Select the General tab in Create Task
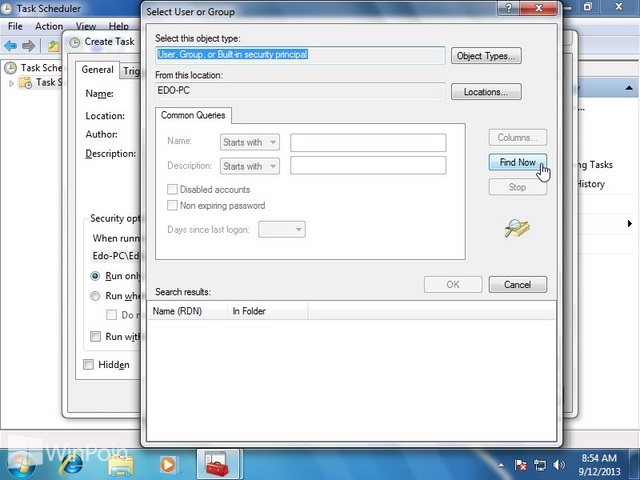Viewport: 640px width, 480px height. coord(97,70)
